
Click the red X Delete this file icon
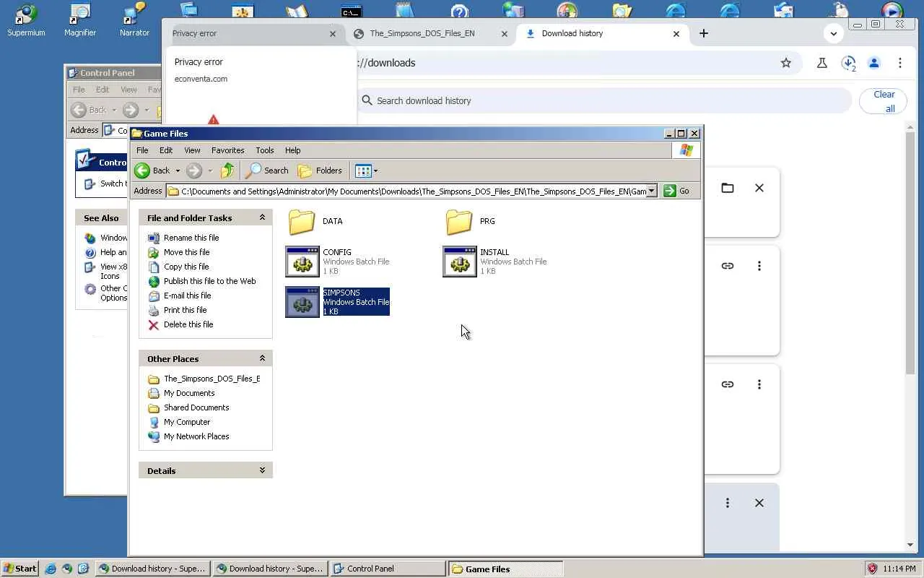tap(153, 325)
